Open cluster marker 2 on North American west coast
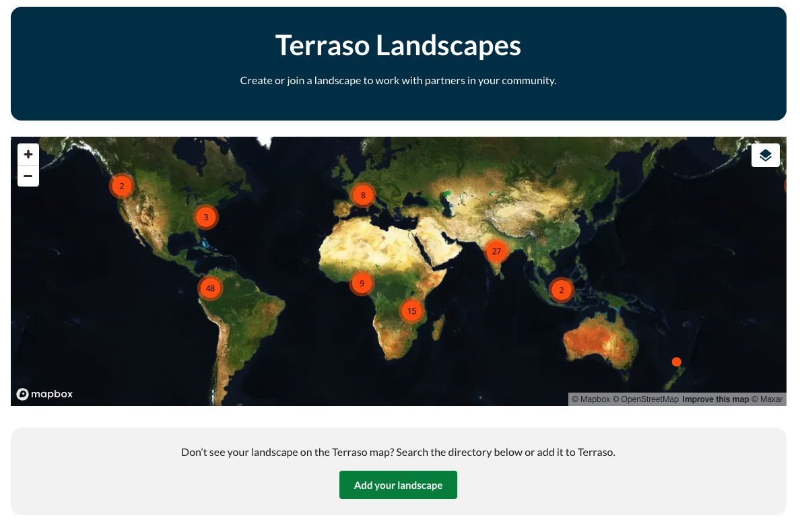This screenshot has width=800, height=532. coord(121,186)
